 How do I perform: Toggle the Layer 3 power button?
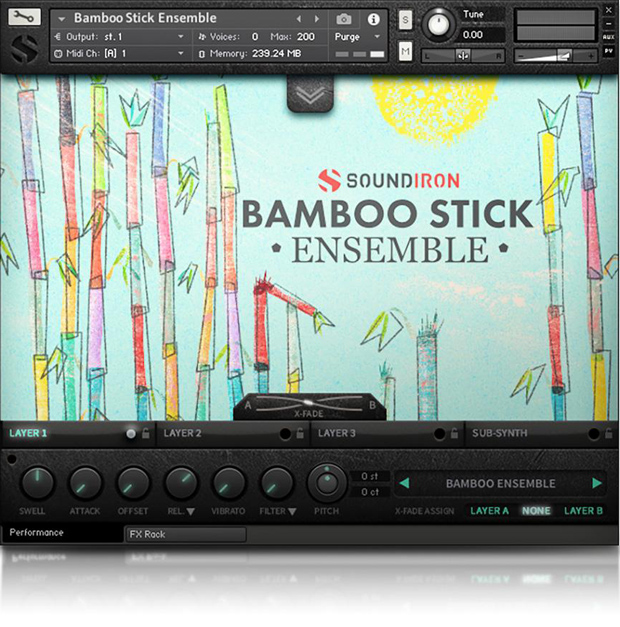coord(439,433)
